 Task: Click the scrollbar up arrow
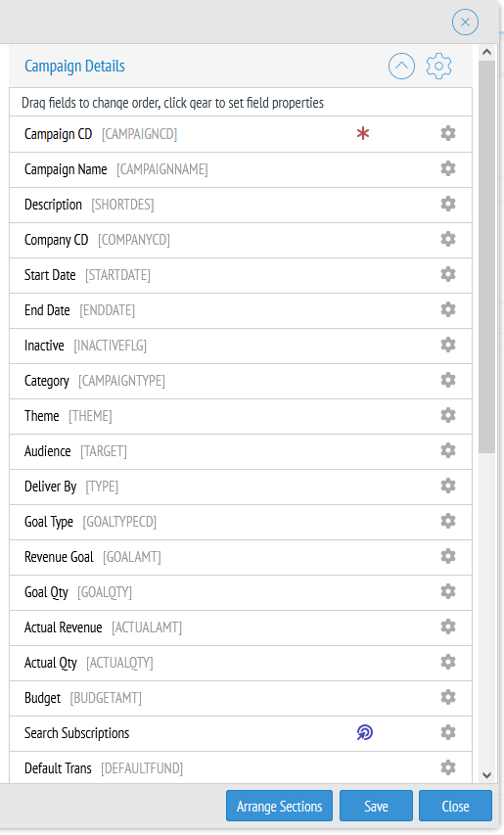[486, 52]
